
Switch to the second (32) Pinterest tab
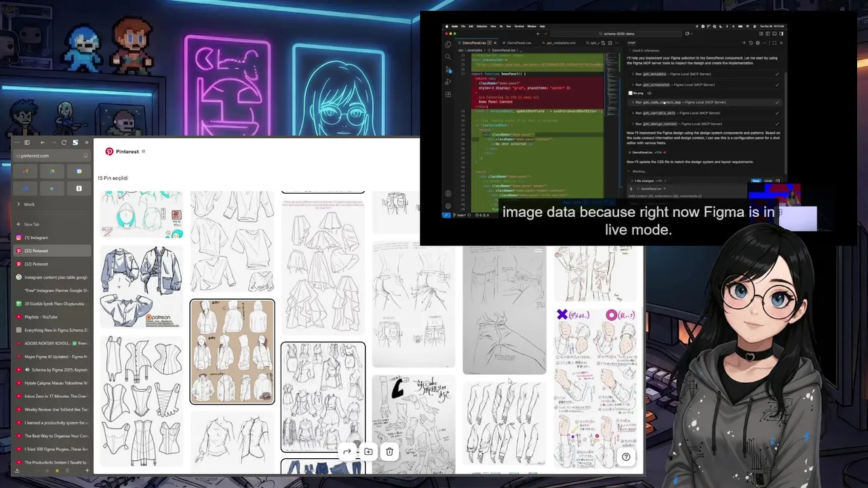click(x=52, y=264)
